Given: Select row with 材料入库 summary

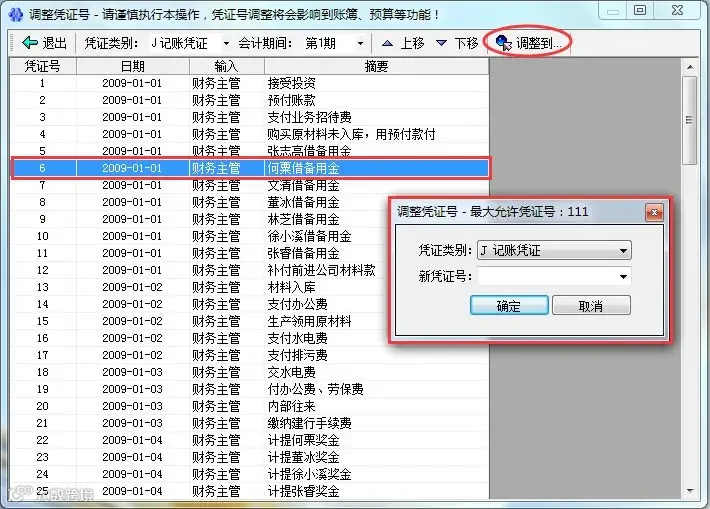Looking at the screenshot, I should 249,287.
